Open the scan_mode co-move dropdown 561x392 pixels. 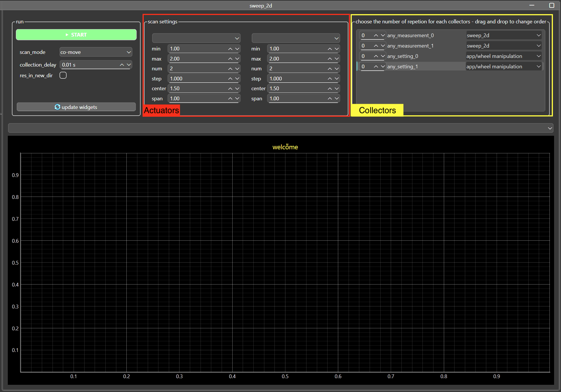(96, 52)
